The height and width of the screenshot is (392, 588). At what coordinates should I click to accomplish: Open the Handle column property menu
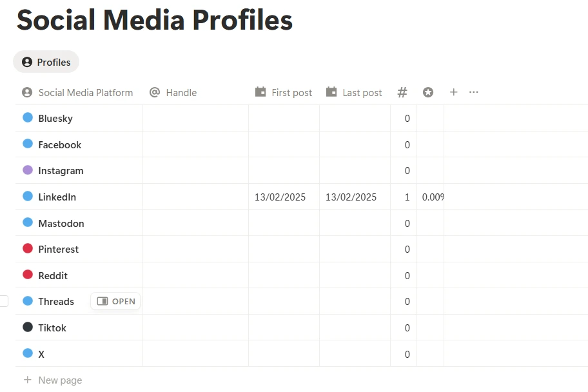(181, 92)
